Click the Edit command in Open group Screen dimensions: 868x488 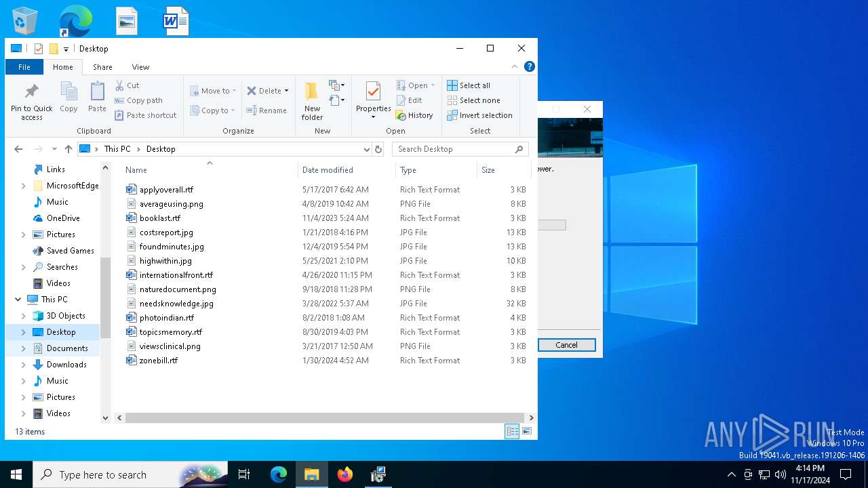click(410, 100)
